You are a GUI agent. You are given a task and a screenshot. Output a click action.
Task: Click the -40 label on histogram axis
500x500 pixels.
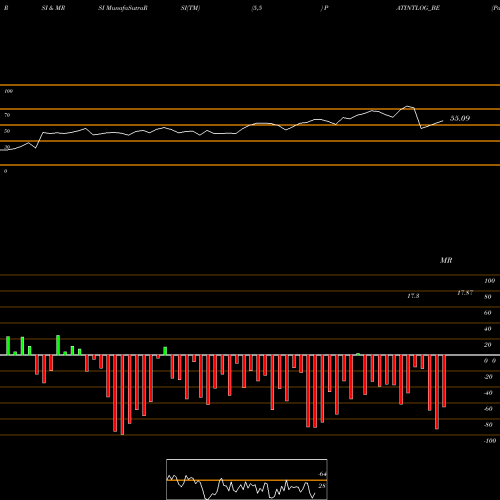(x=488, y=393)
